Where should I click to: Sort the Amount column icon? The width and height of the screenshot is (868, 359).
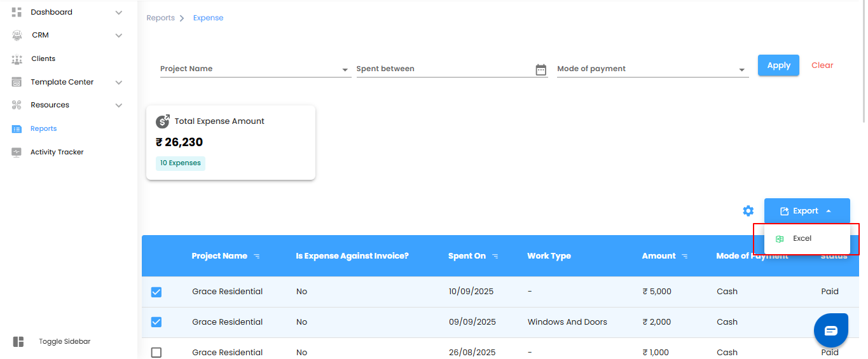click(x=685, y=256)
